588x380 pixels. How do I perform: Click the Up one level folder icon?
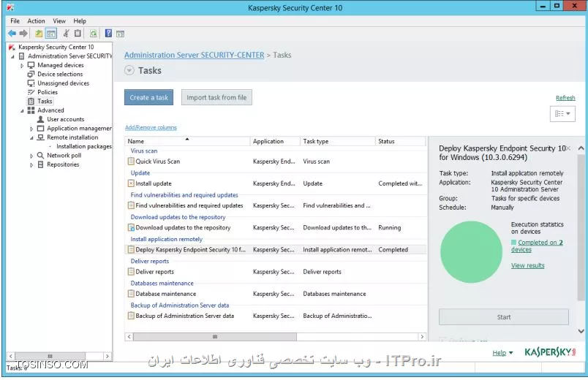pyautogui.click(x=39, y=34)
